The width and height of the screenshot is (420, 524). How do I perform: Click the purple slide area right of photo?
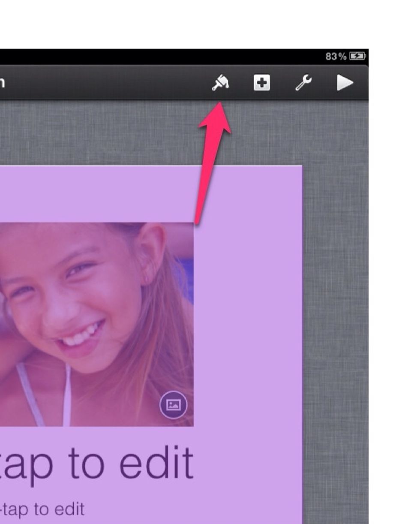click(249, 322)
